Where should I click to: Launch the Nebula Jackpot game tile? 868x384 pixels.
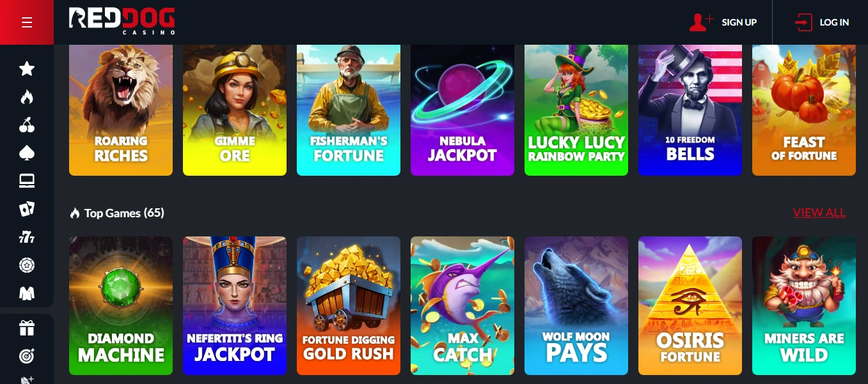(x=462, y=110)
